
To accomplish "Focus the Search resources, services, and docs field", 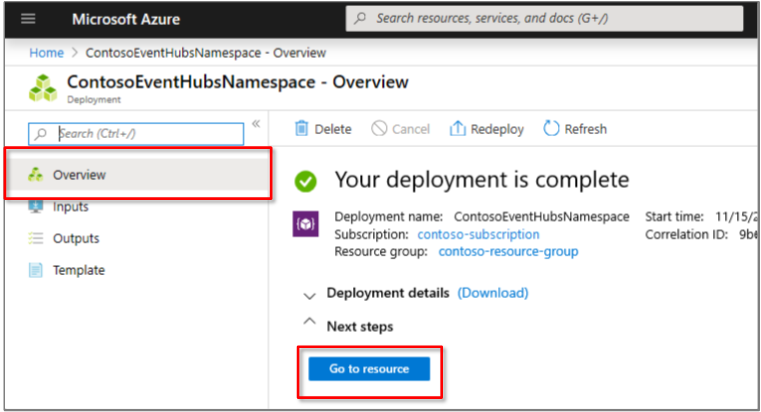I will tap(544, 18).
